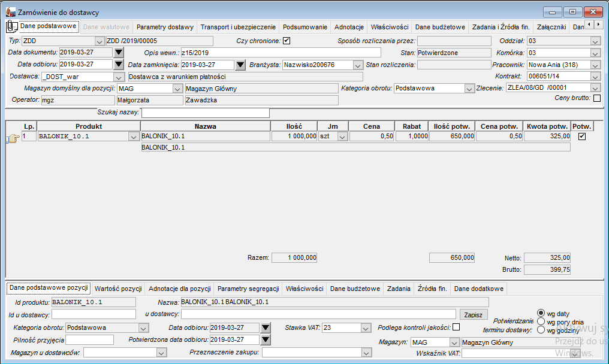Expand the Dostawca dropdown

click(119, 77)
